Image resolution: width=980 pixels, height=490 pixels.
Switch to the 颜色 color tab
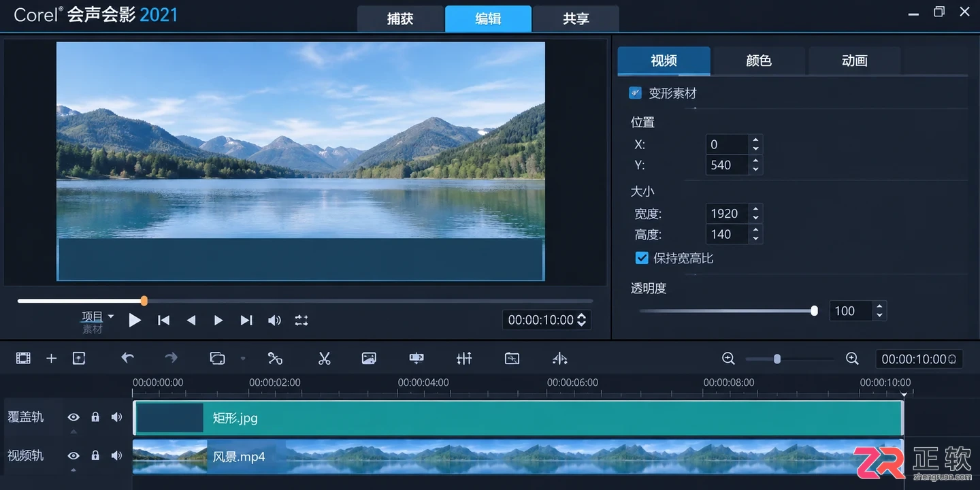(x=759, y=61)
